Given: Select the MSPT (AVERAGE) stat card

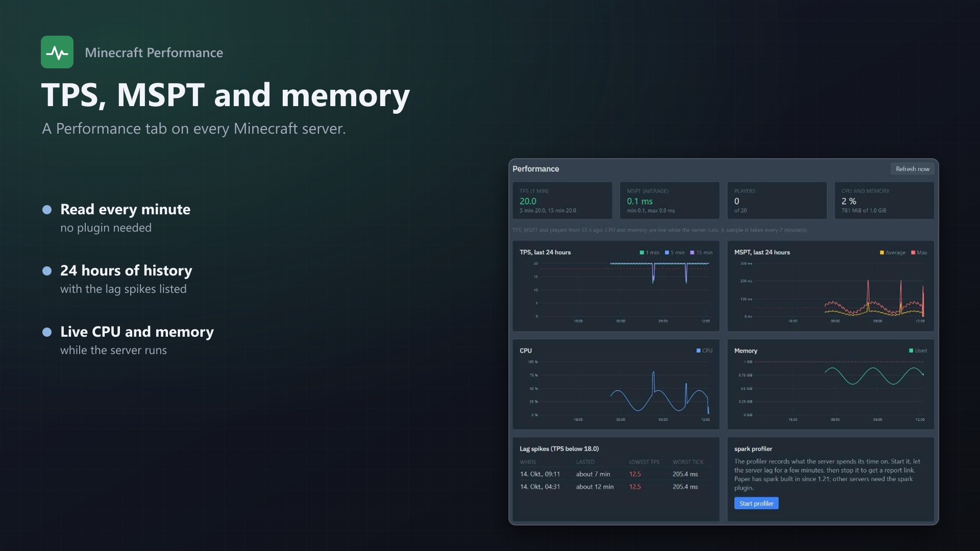Looking at the screenshot, I should tap(670, 201).
